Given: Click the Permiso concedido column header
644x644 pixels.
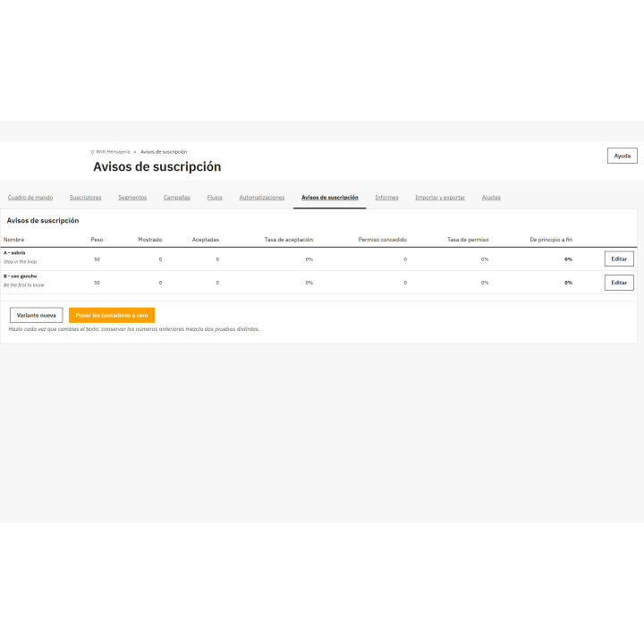Looking at the screenshot, I should [x=383, y=240].
